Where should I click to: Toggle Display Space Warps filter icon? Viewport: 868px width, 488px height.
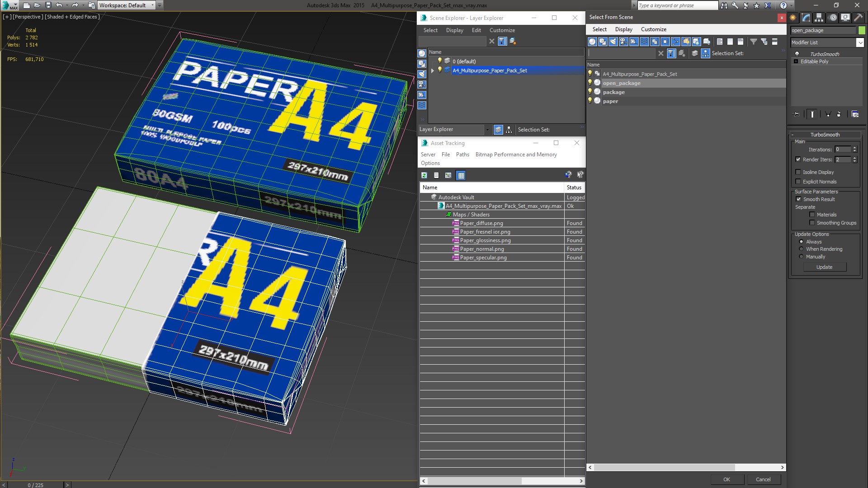pyautogui.click(x=644, y=42)
